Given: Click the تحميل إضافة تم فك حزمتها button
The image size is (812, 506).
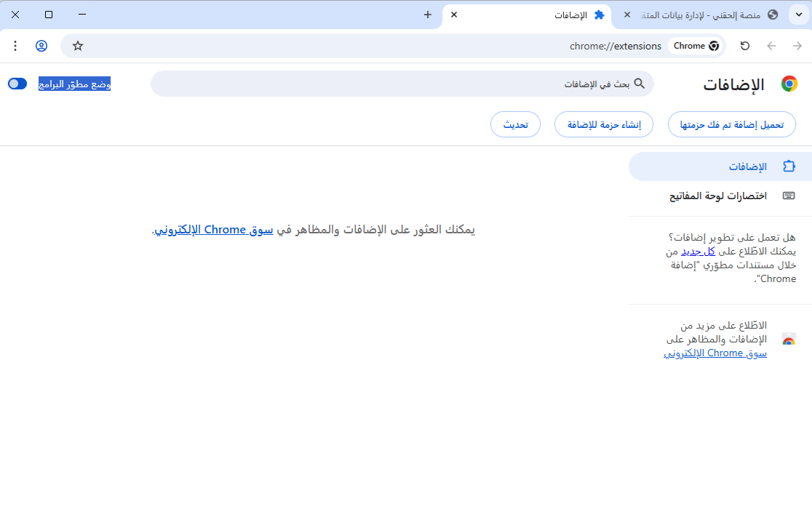Looking at the screenshot, I should pos(731,124).
